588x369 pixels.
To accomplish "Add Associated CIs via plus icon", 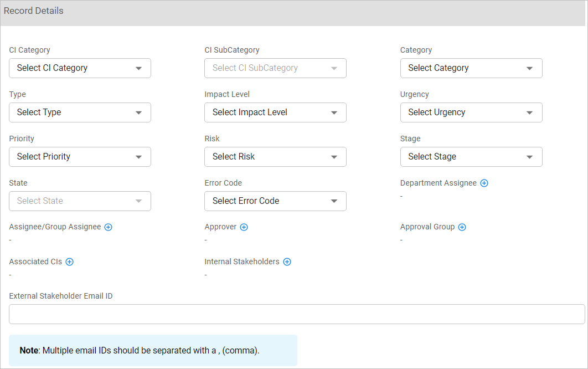I will (70, 262).
